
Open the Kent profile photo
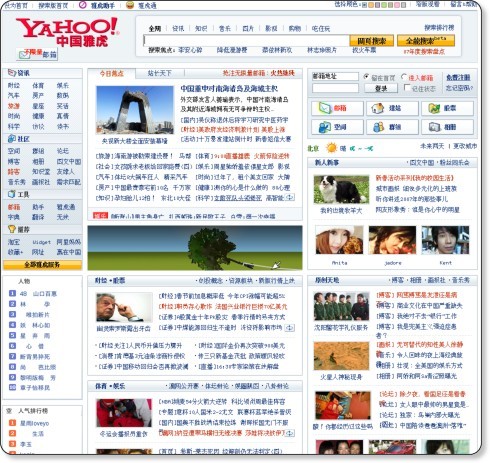[445, 240]
